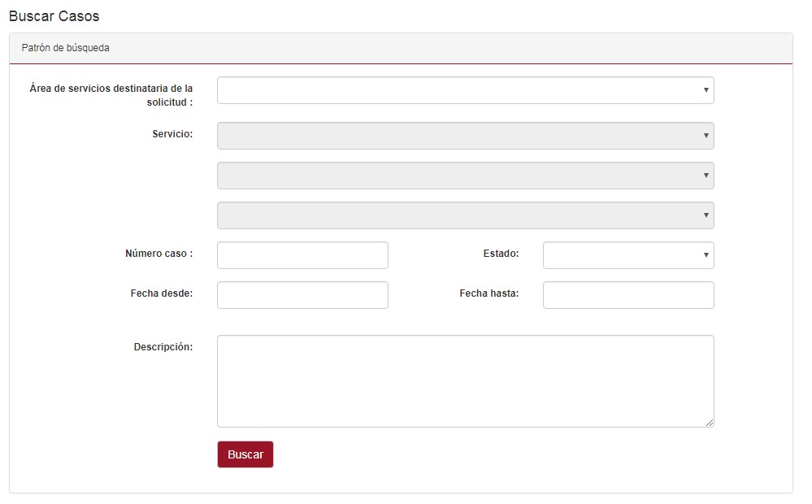Open the Área de servicios destinataria dropdown
The height and width of the screenshot is (504, 812).
tap(465, 90)
